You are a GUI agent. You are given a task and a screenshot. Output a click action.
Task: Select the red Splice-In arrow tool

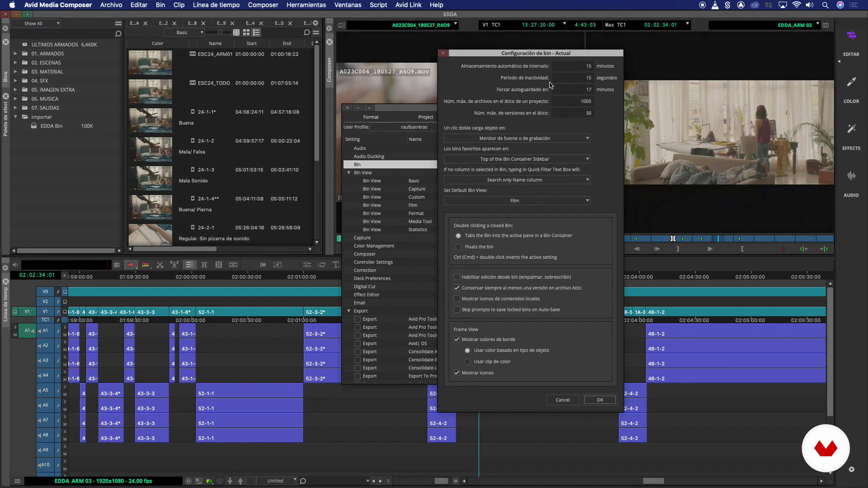click(x=130, y=265)
